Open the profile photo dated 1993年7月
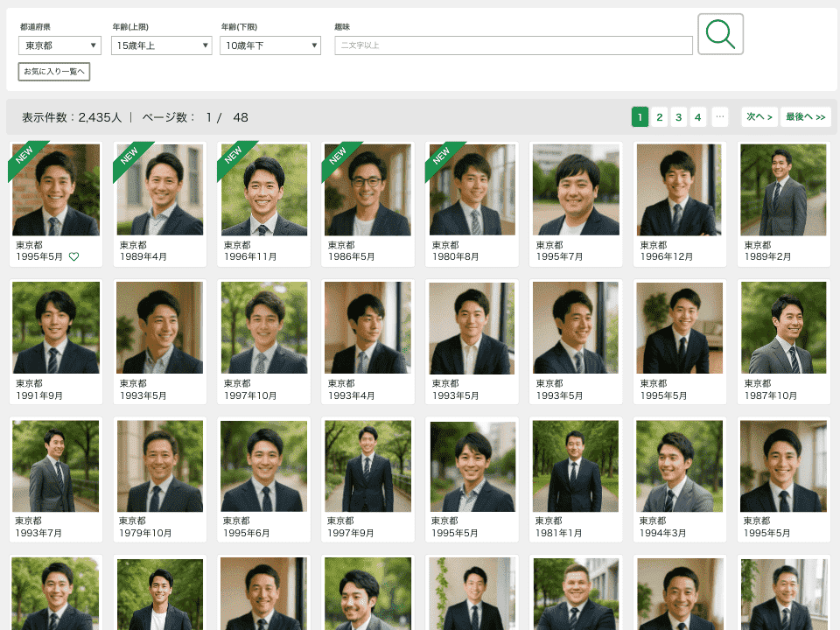 click(x=56, y=465)
